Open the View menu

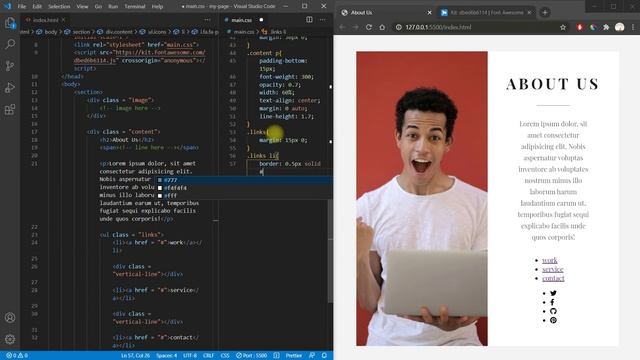[82, 7]
